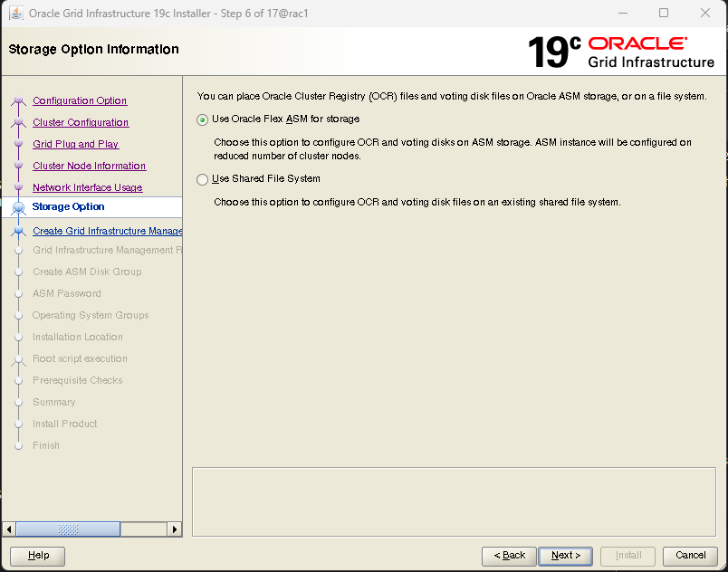Click Grid Plug and Play step marker
This screenshot has width=728, height=572.
pos(19,144)
